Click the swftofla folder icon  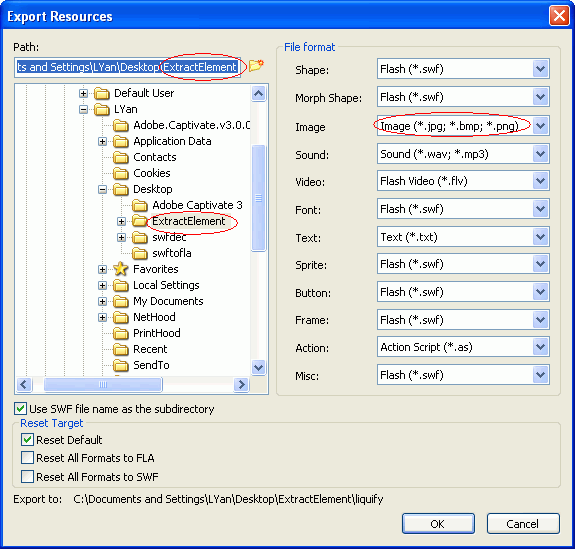(139, 253)
